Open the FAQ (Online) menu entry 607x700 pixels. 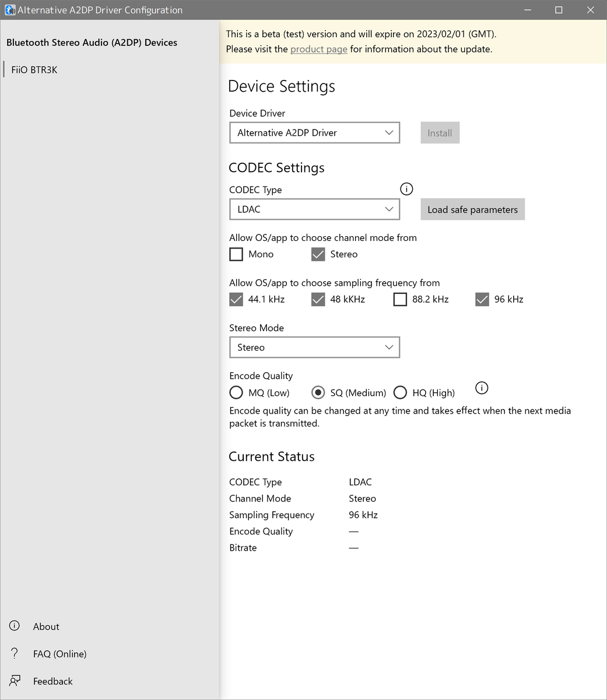59,653
